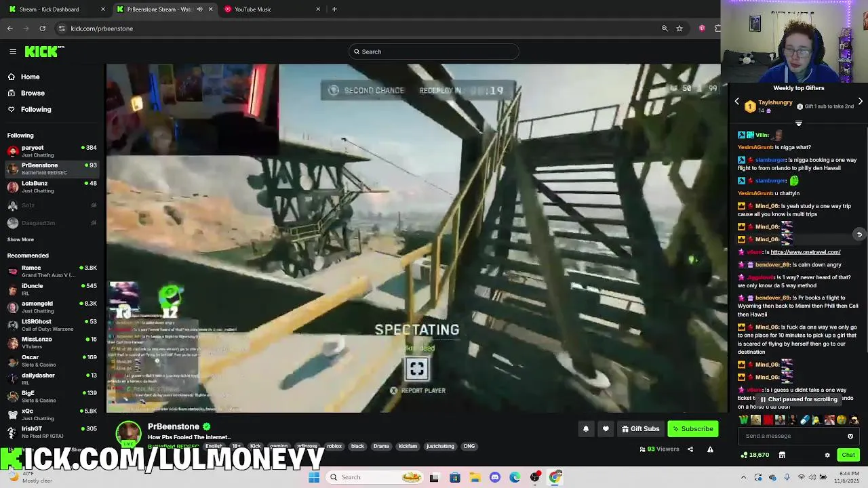Click the browser address bar URL
868x488 pixels.
pyautogui.click(x=102, y=28)
